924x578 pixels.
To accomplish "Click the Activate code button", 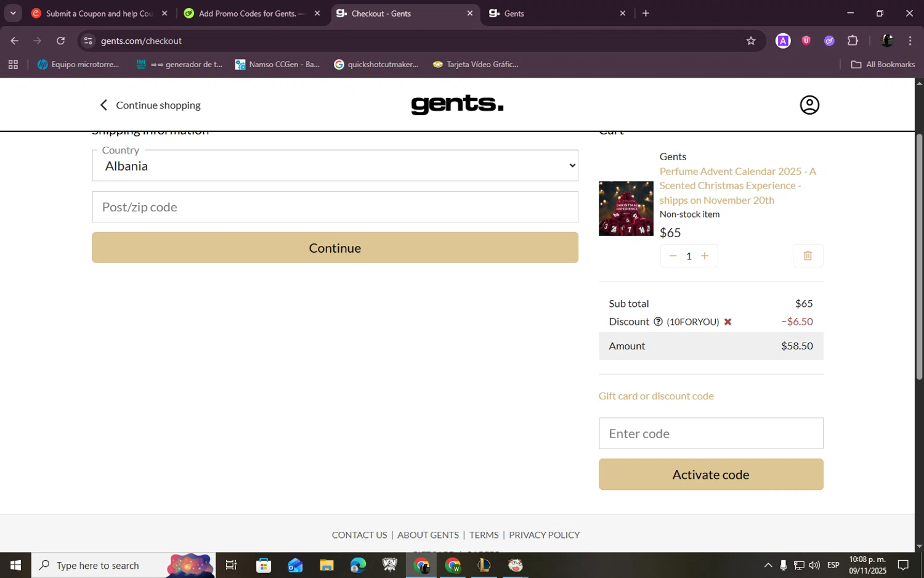I will (x=711, y=474).
